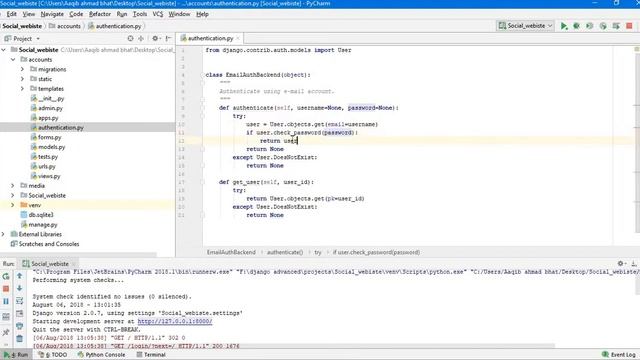Screen dimensions: 640x360
Task: Run the Social_website configuration
Action: [x=564, y=26]
